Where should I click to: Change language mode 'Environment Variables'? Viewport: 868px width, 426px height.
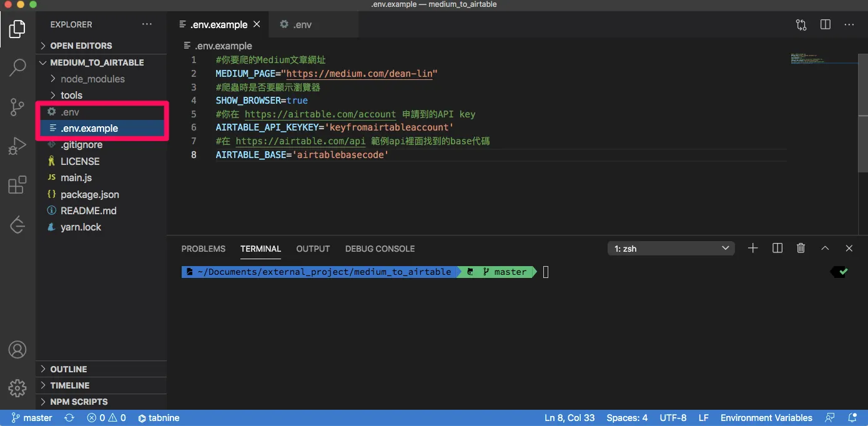pyautogui.click(x=766, y=418)
